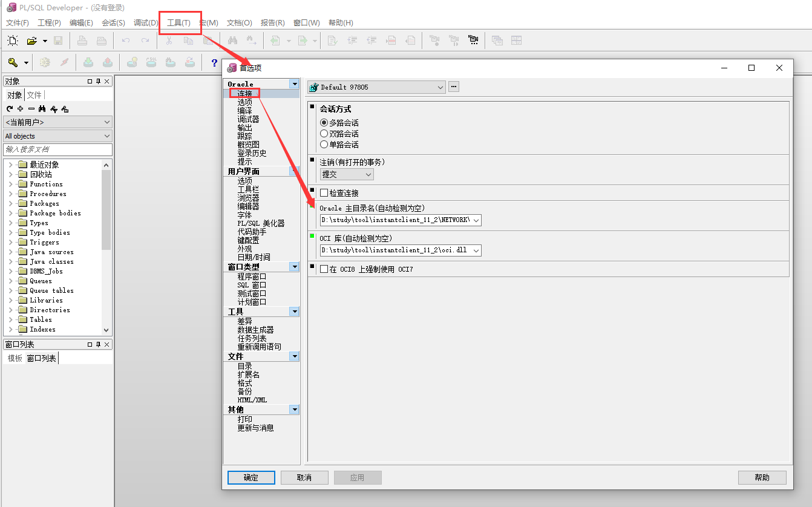This screenshot has width=812, height=507.
Task: Select PL/SQL 美化器 preference item
Action: (261, 223)
